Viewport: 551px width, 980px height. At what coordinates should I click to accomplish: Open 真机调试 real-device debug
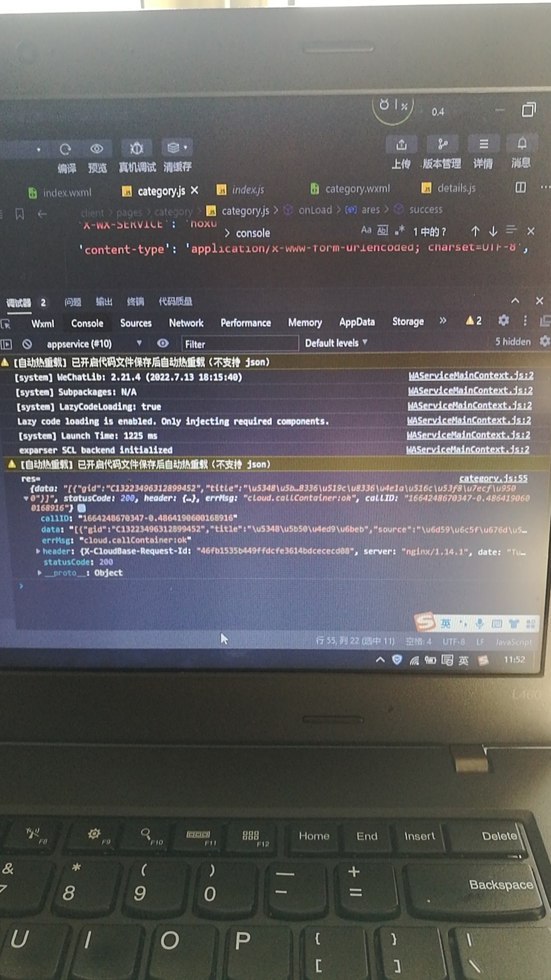tap(136, 148)
